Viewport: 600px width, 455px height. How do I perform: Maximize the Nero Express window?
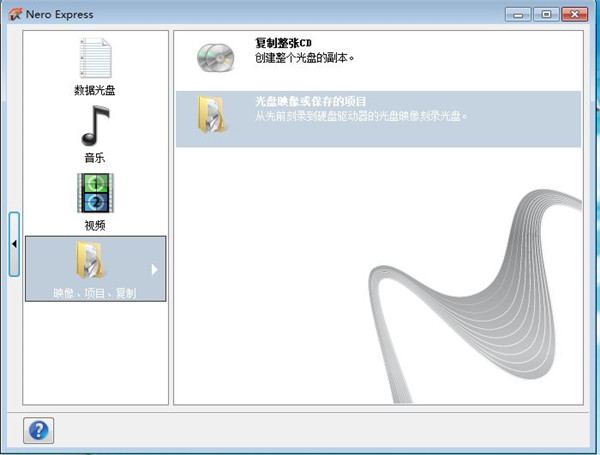point(546,14)
